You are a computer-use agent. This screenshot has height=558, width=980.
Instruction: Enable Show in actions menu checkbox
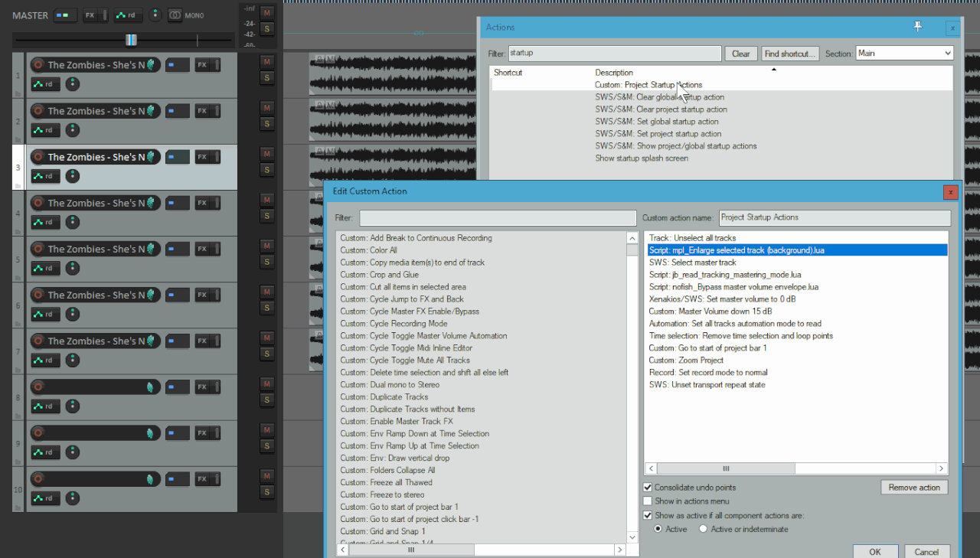(x=648, y=501)
